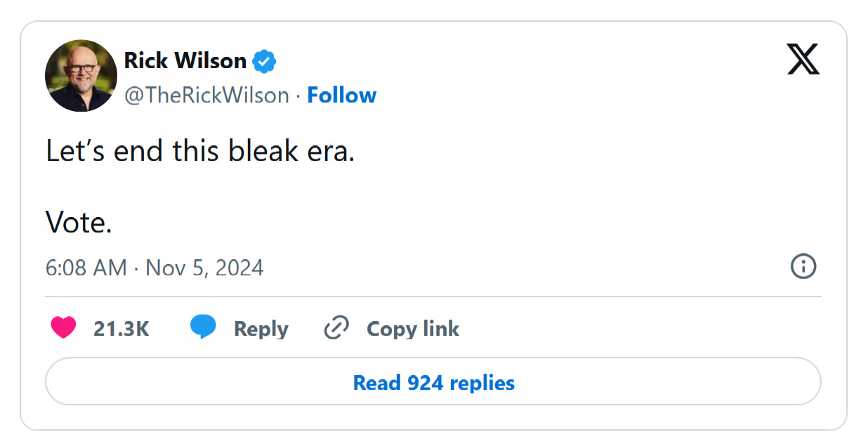868x444 pixels.
Task: Click the chain link copy icon
Action: [336, 328]
